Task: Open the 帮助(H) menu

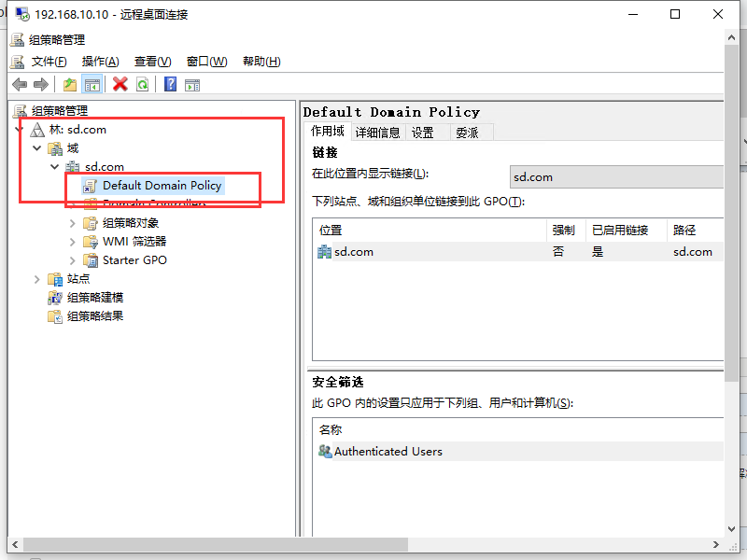Action: click(262, 62)
